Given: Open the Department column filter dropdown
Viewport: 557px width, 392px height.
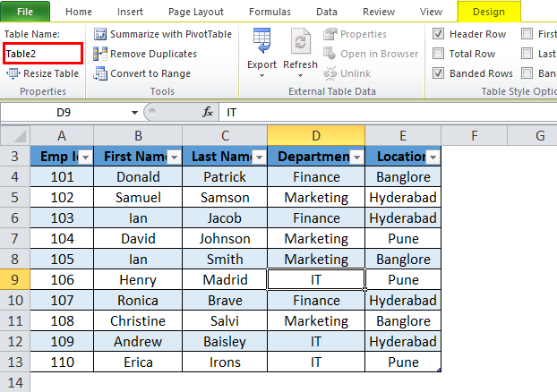Looking at the screenshot, I should pos(356,158).
